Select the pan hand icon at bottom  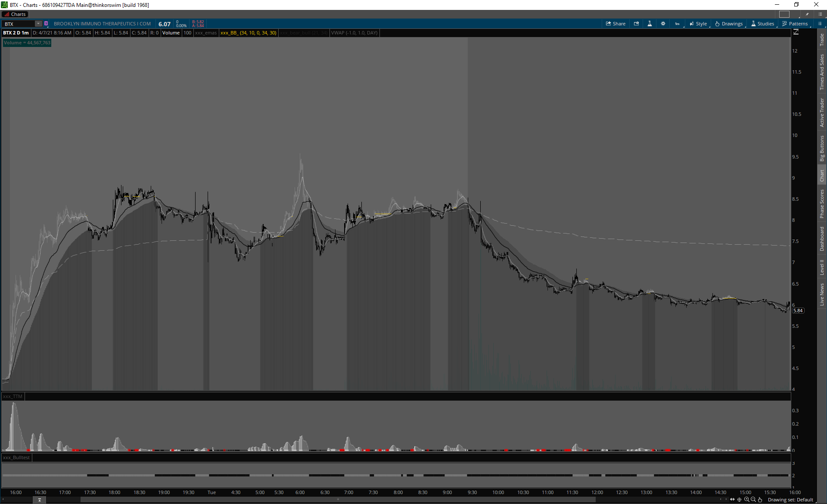tap(760, 500)
